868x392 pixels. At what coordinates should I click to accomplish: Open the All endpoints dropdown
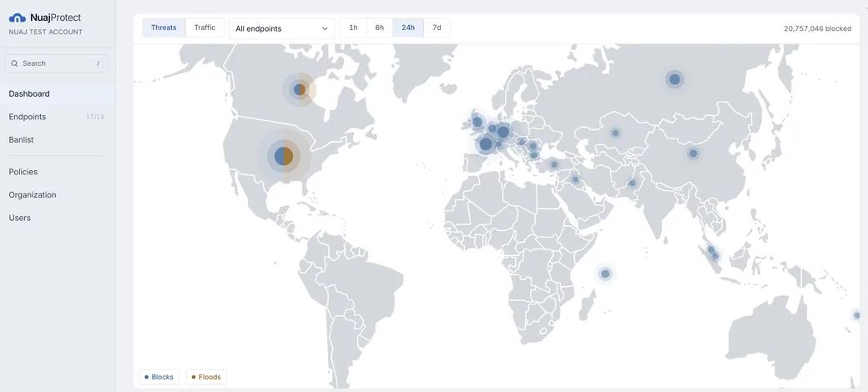(282, 28)
